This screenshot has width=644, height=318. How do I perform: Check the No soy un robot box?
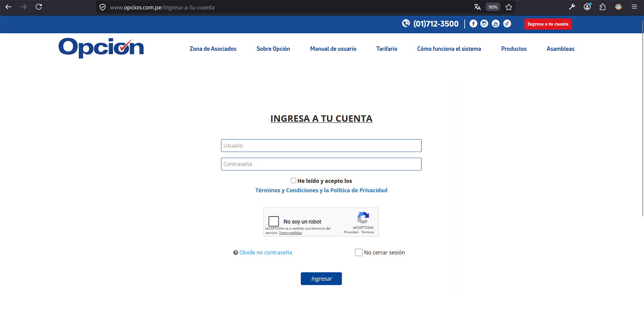(x=274, y=221)
